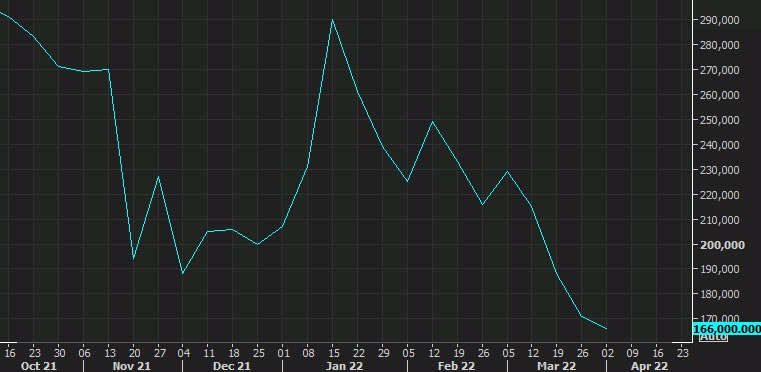The image size is (761, 372).
Task: Click the 190,000 price axis label
Action: point(720,269)
